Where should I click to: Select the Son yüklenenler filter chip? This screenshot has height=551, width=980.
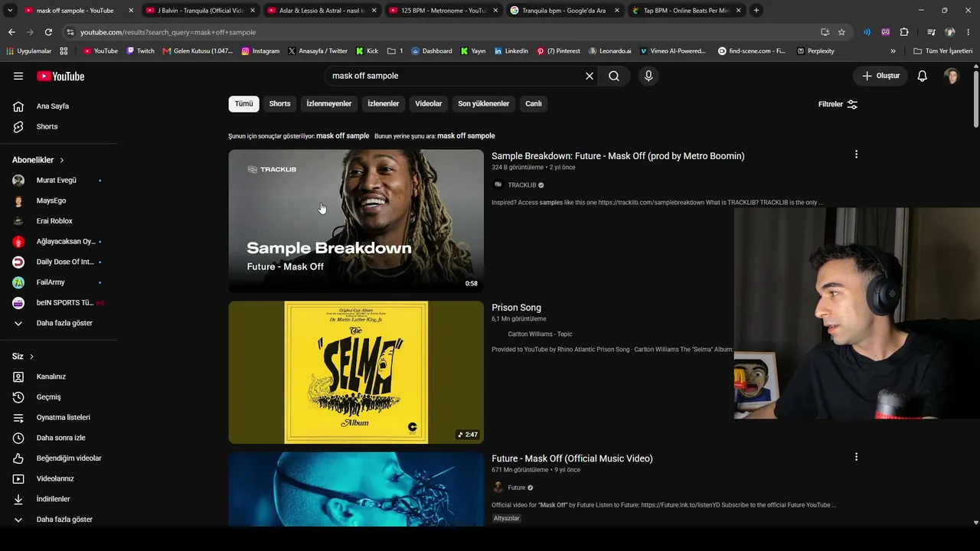(x=484, y=104)
